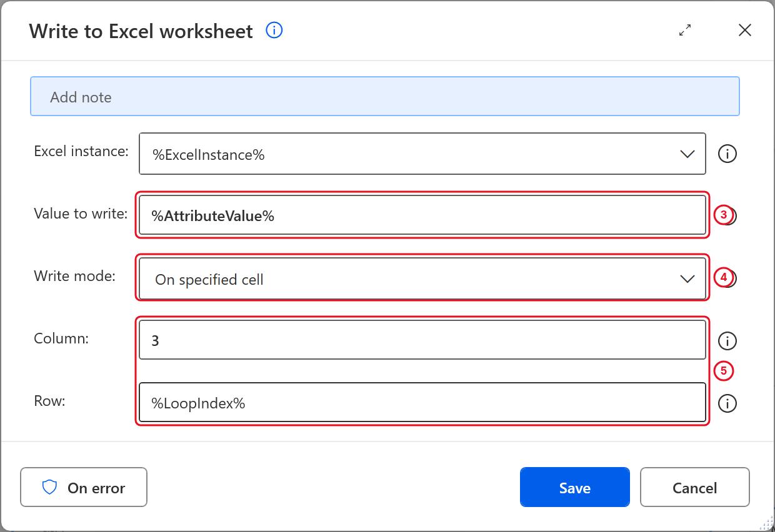Click the Column input field containing 3

[422, 340]
